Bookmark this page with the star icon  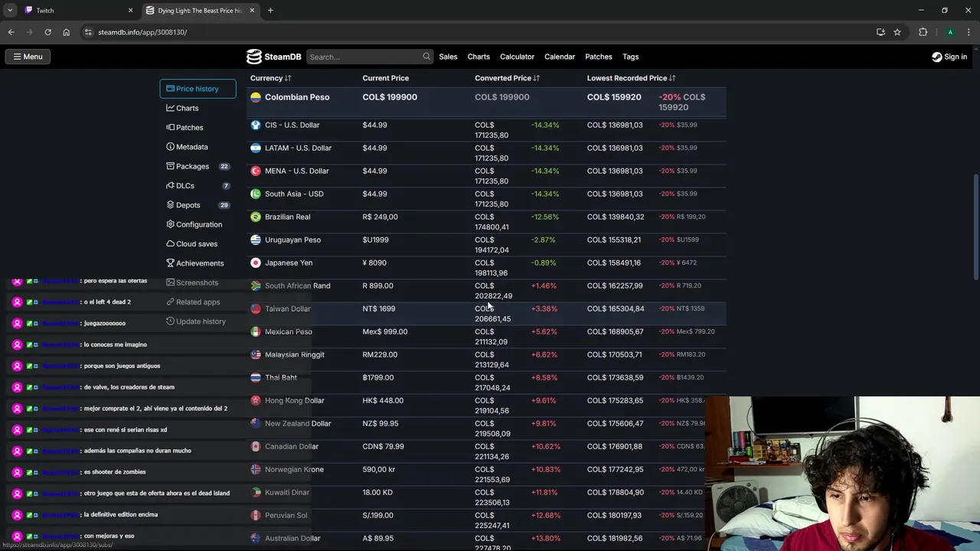(897, 32)
